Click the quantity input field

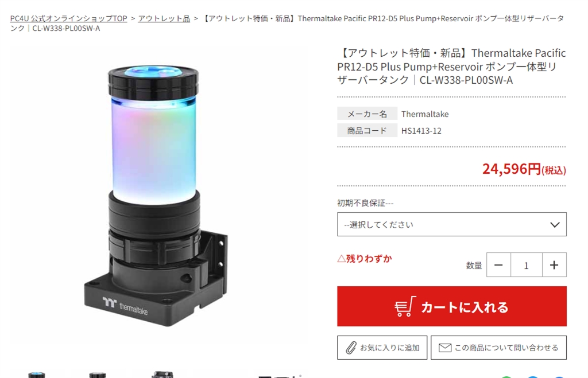[527, 265]
